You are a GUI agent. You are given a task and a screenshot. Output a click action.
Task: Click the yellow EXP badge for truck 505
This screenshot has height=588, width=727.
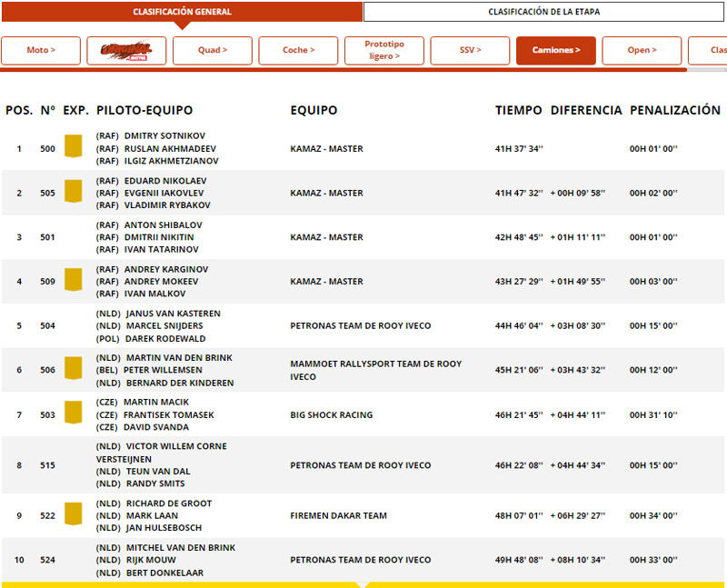coord(73,192)
